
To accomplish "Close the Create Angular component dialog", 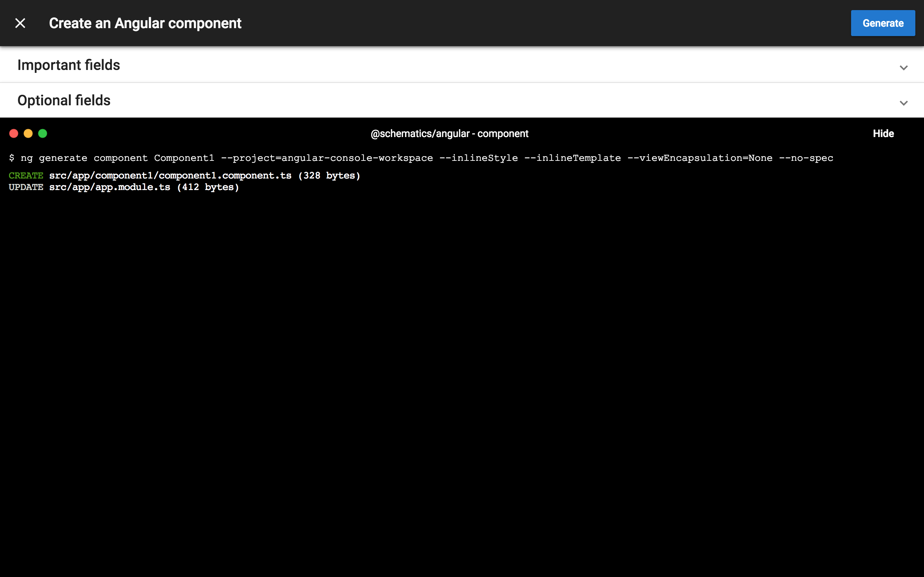I will (x=20, y=23).
